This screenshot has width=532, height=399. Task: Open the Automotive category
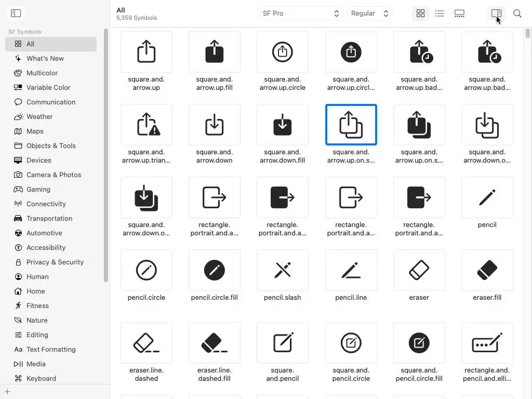click(x=51, y=233)
